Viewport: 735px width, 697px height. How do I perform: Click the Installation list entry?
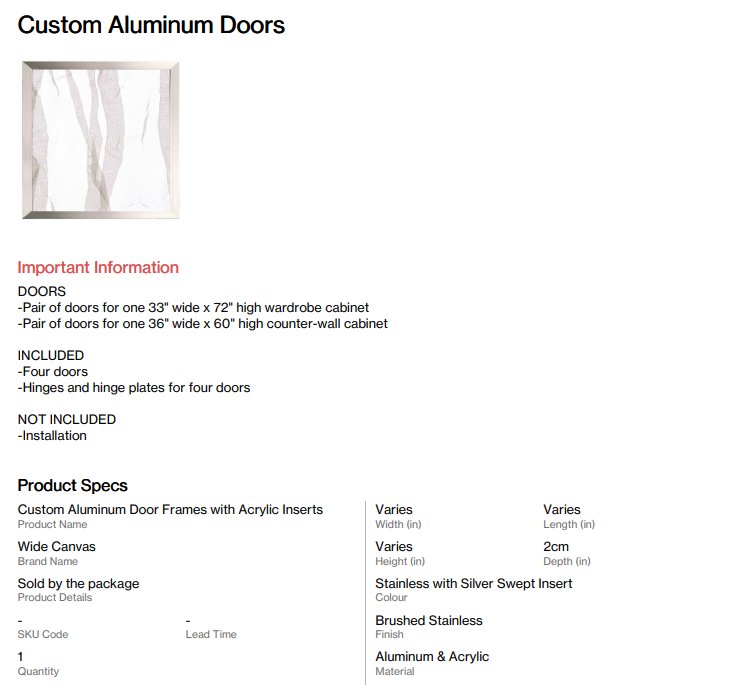pyautogui.click(x=52, y=436)
